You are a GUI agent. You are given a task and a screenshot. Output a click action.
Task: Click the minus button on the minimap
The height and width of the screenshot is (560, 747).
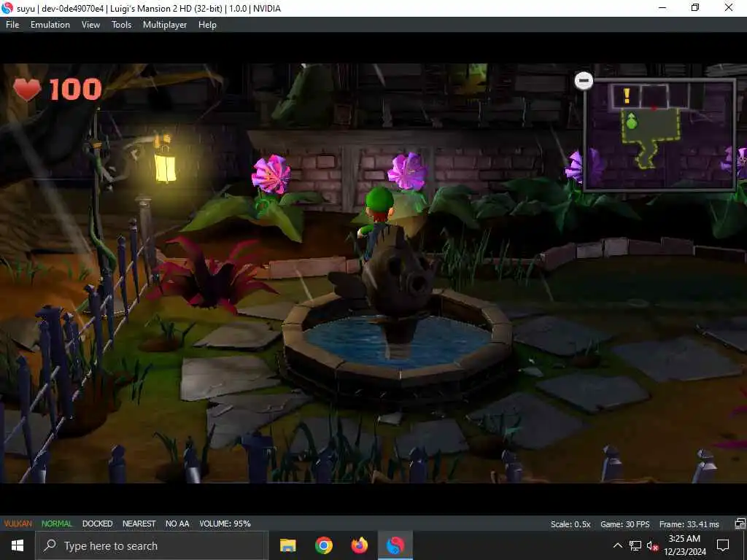click(584, 80)
